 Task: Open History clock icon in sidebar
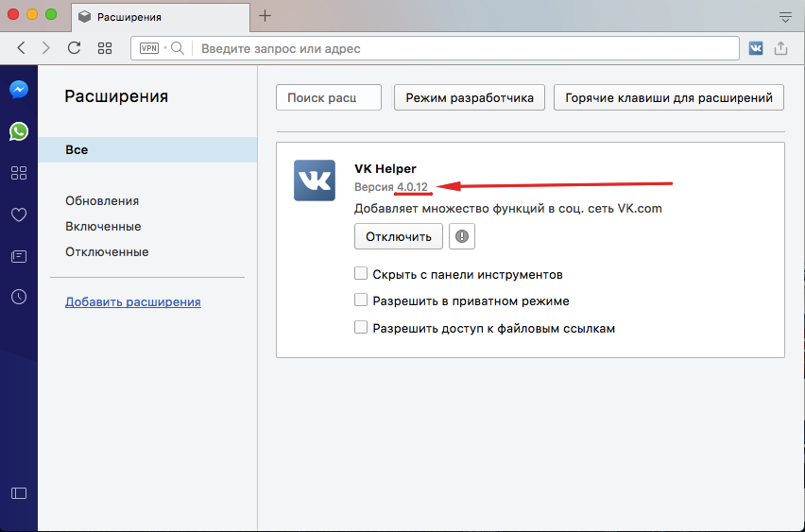[x=19, y=297]
